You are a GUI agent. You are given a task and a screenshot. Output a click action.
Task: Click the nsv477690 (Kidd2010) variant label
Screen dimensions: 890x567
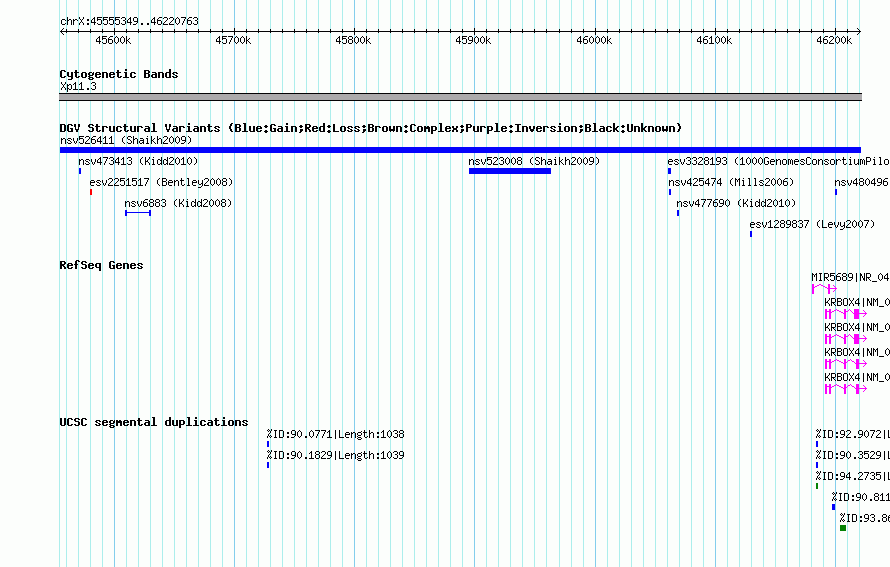point(736,203)
